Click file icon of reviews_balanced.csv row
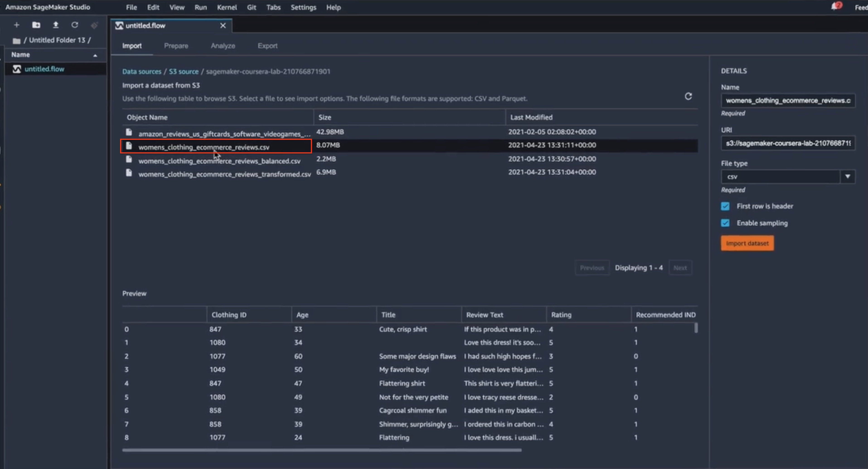 [x=129, y=159]
